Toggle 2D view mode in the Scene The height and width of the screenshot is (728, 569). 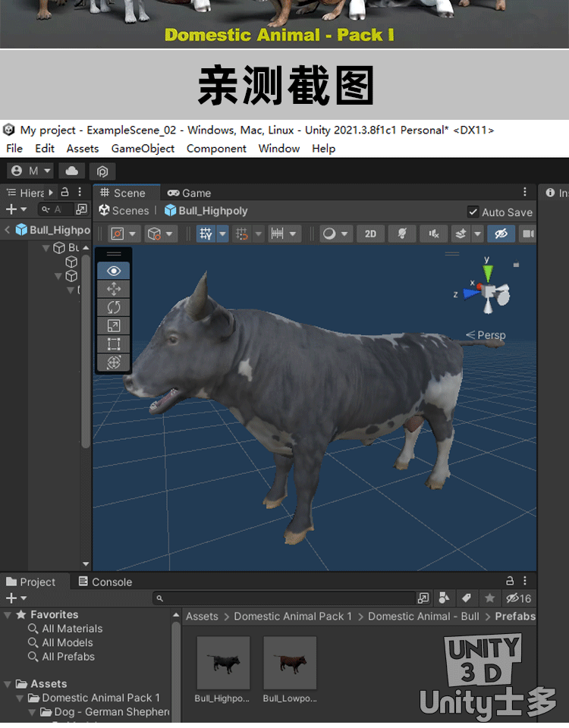click(370, 234)
